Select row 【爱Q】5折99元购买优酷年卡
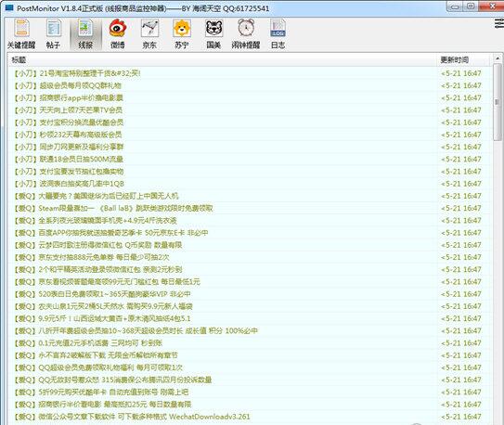Viewport: 504px width, 425px height. pyautogui.click(x=250, y=392)
